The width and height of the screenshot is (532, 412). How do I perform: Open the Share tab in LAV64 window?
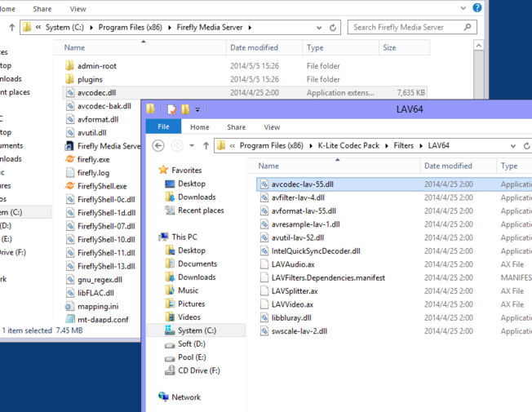coord(236,127)
